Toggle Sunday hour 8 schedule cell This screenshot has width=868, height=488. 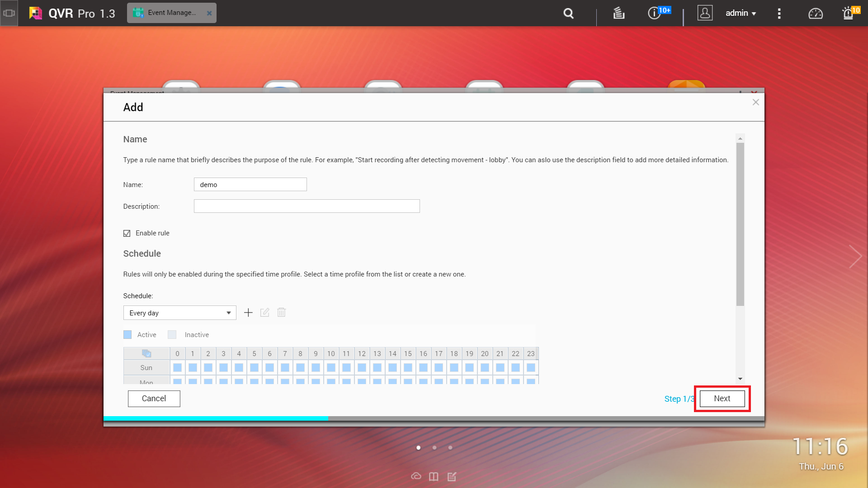(x=300, y=367)
